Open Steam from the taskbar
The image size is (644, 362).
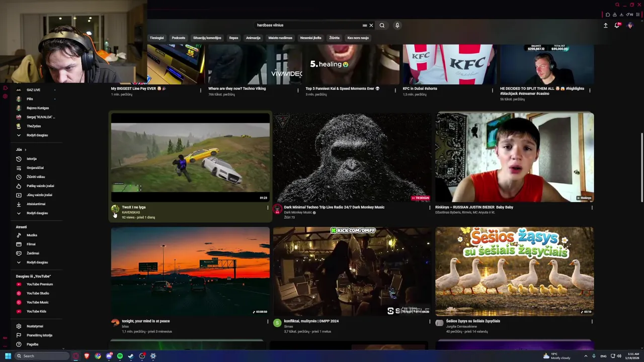131,356
